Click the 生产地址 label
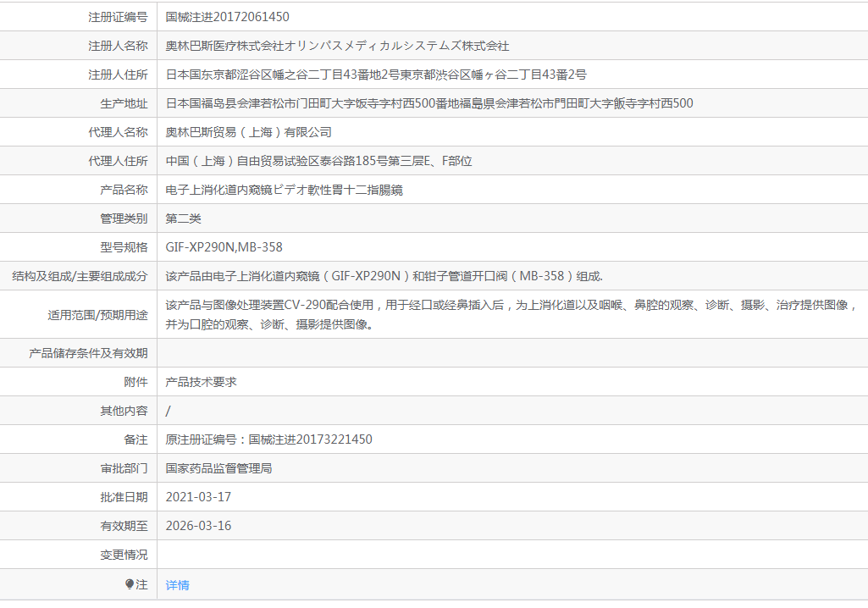Image resolution: width=868 pixels, height=608 pixels. pyautogui.click(x=124, y=103)
